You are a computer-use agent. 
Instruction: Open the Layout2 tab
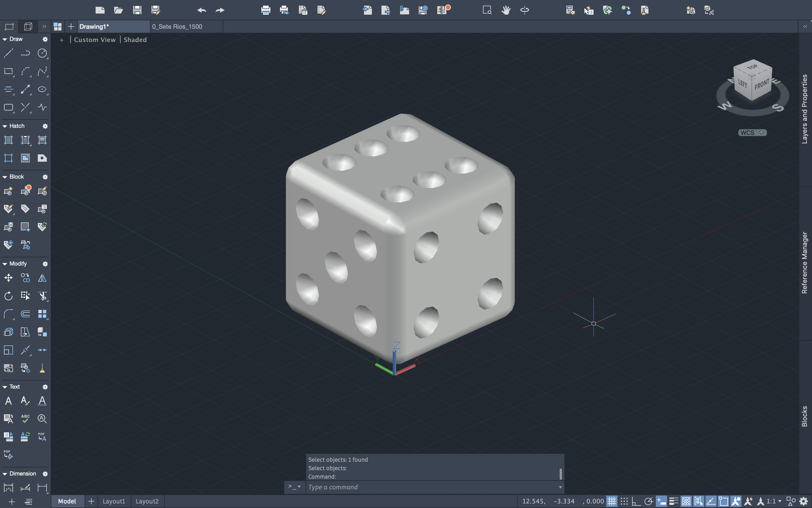(x=147, y=501)
